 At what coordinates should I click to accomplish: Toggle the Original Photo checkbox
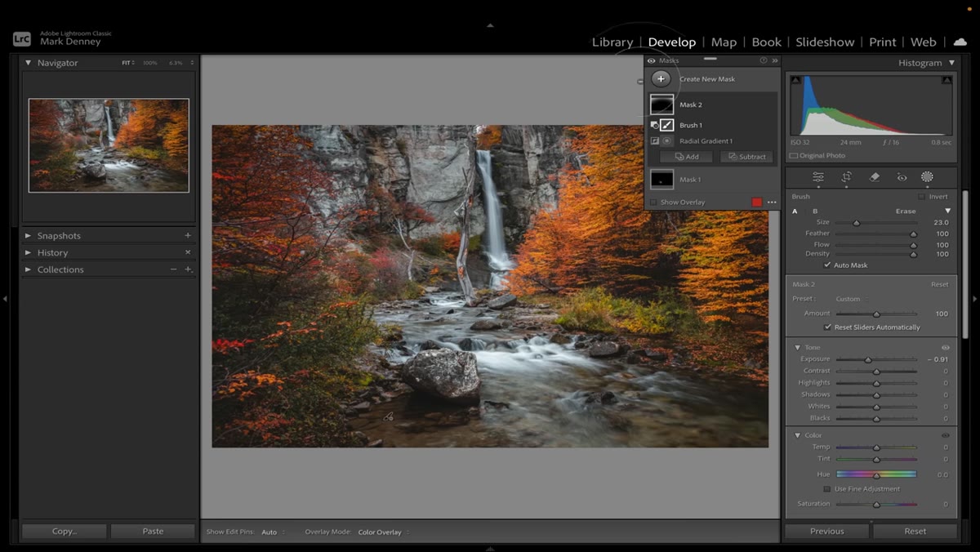(794, 156)
